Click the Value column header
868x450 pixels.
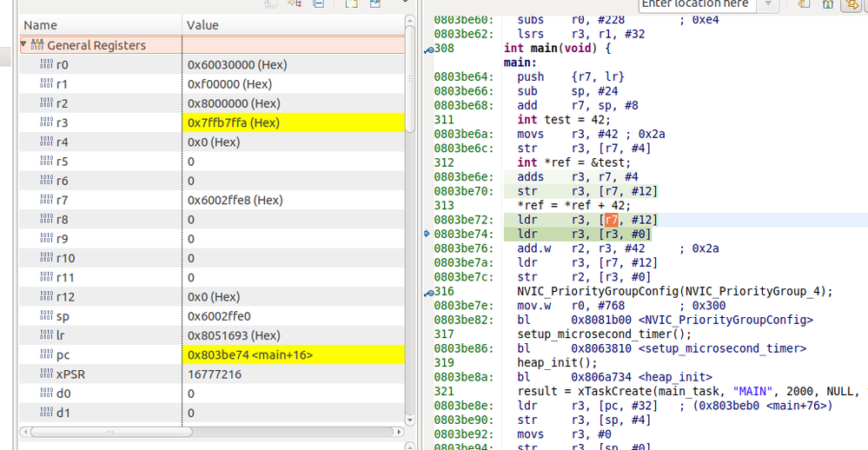click(202, 25)
